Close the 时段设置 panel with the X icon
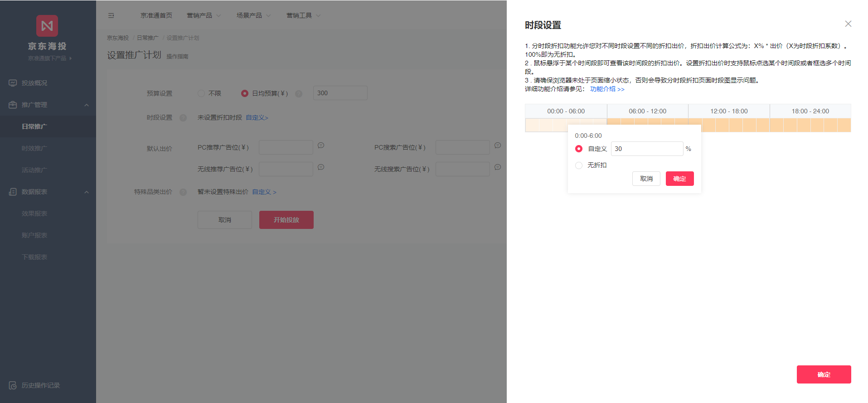 [x=848, y=24]
